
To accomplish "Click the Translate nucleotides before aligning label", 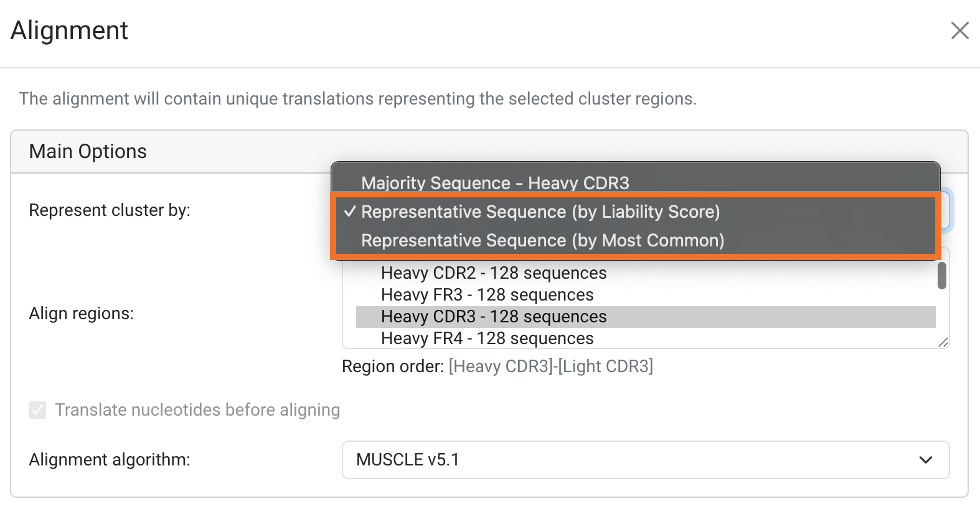I will pyautogui.click(x=197, y=410).
